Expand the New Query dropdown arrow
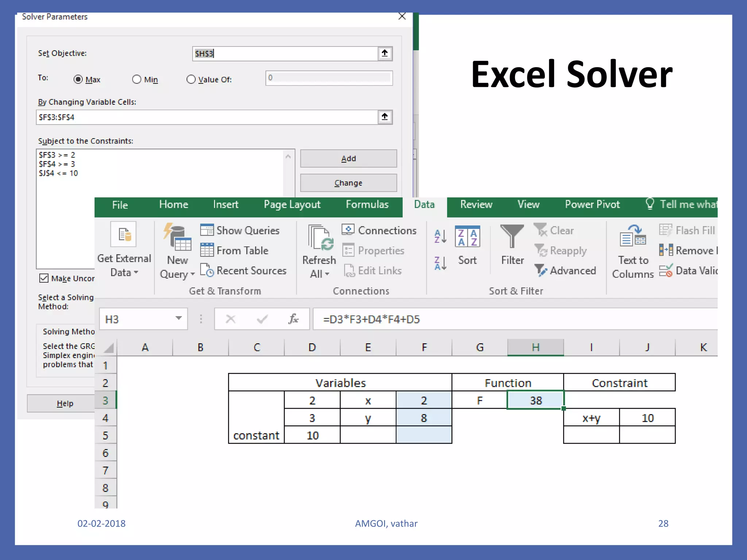The width and height of the screenshot is (747, 560). coord(193,274)
